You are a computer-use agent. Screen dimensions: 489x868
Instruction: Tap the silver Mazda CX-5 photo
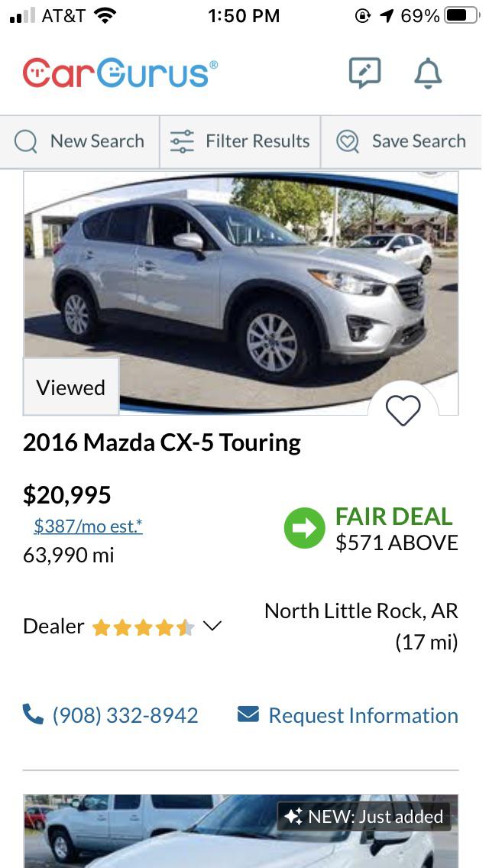(241, 294)
